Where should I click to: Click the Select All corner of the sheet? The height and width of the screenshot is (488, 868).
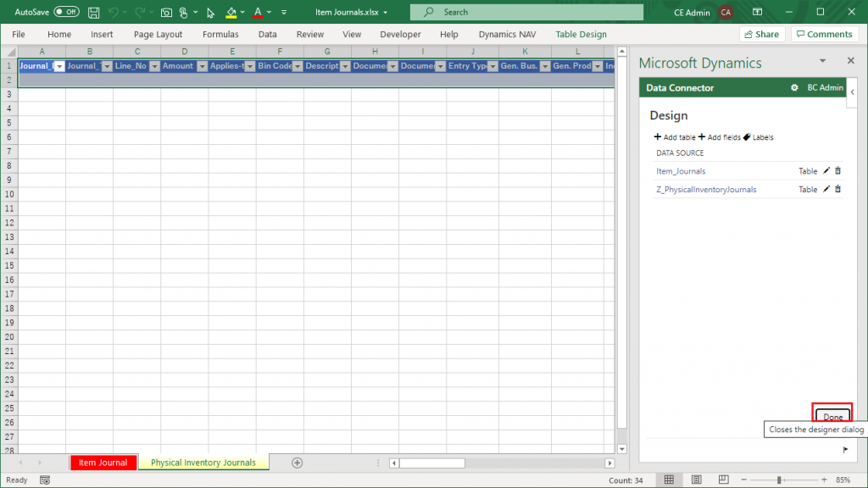(x=9, y=52)
